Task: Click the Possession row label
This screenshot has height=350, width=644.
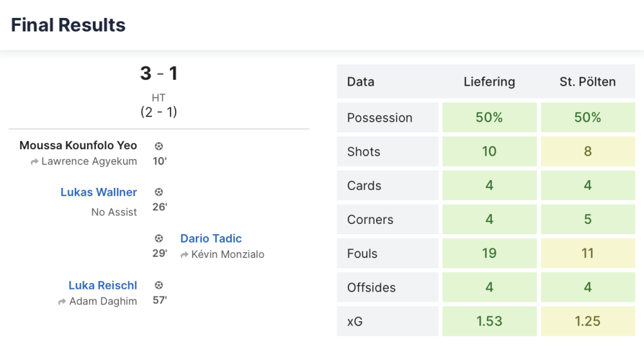Action: (379, 118)
